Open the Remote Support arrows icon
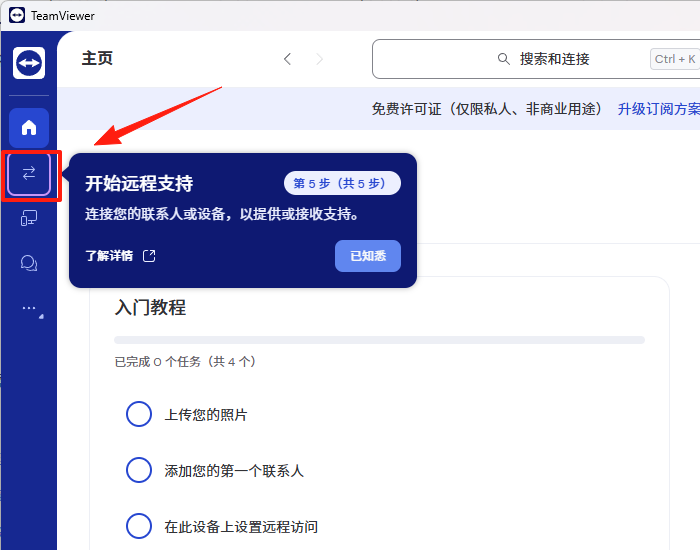Viewport: 700px width, 550px height. [29, 174]
